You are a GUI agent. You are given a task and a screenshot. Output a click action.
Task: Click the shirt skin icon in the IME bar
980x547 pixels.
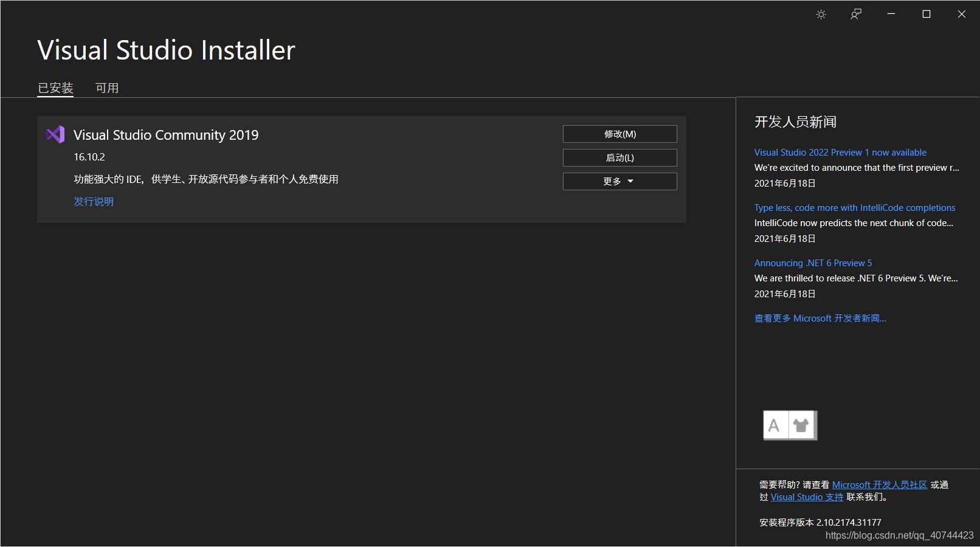801,425
